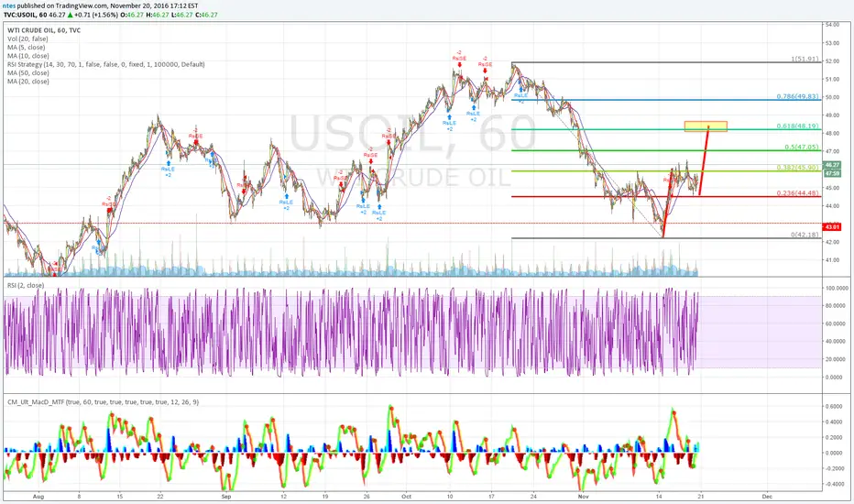Click the TVC:USOIL symbol text in header
Viewport: 854px width, 504px height.
tap(24, 15)
